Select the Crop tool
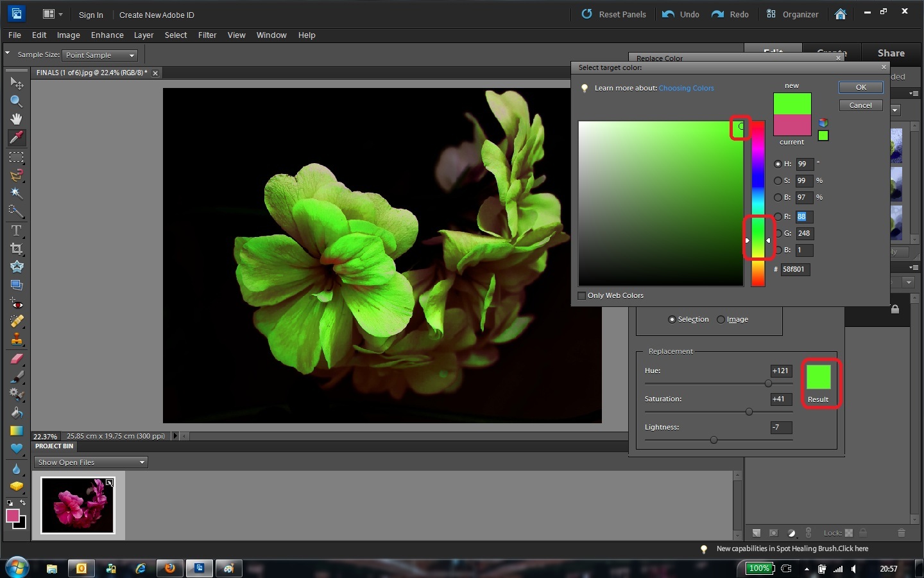924x578 pixels. (x=16, y=248)
